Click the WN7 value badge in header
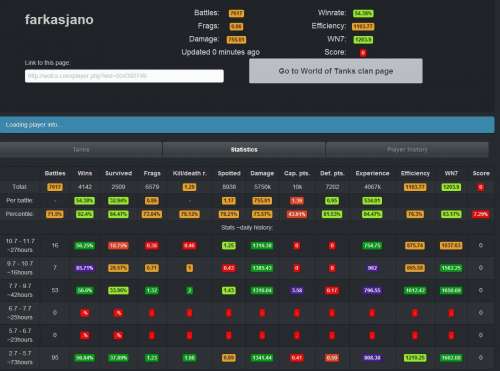The height and width of the screenshot is (371, 500). click(x=363, y=40)
